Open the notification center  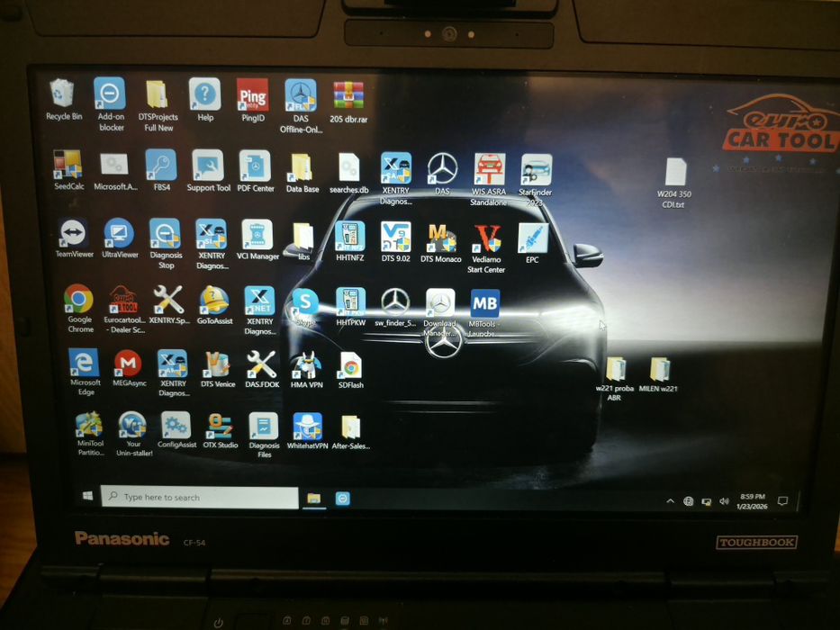782,501
